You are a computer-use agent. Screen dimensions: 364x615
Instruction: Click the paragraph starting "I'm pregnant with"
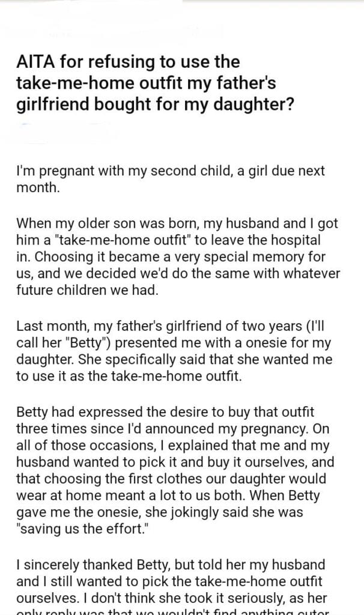(x=170, y=178)
